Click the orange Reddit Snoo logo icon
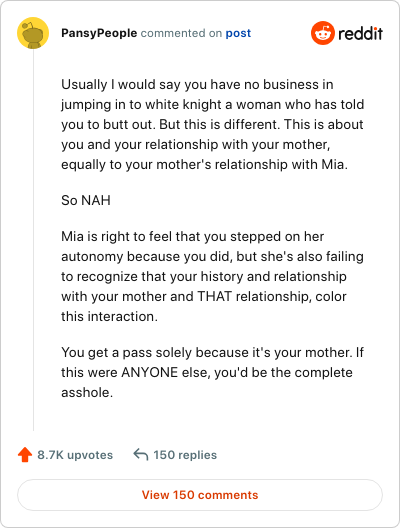400x528 pixels. point(323,33)
